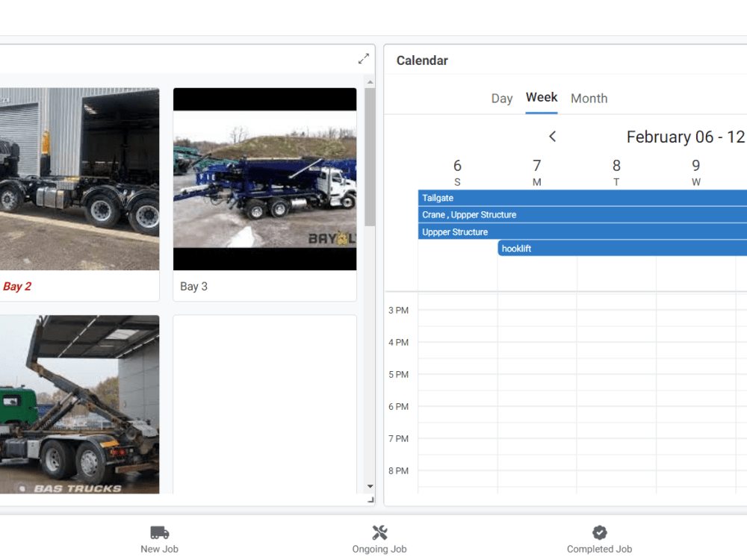This screenshot has width=747, height=560.
Task: Select day 9 Wednesday column header
Action: point(696,172)
